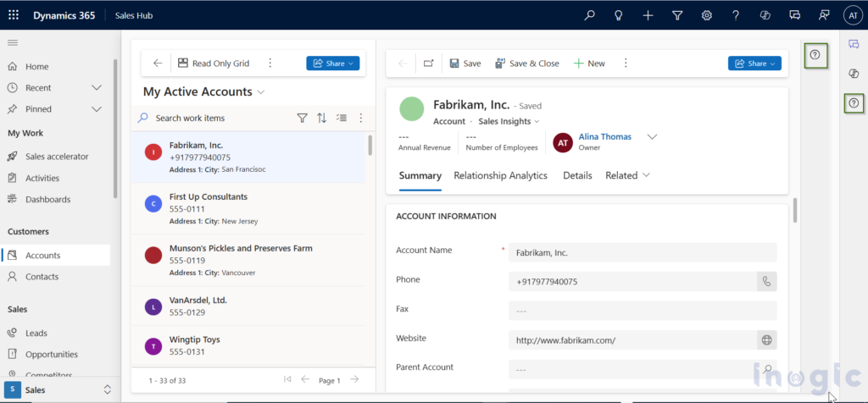Open the chat icon in right side pane
This screenshot has height=403, width=868.
click(854, 45)
